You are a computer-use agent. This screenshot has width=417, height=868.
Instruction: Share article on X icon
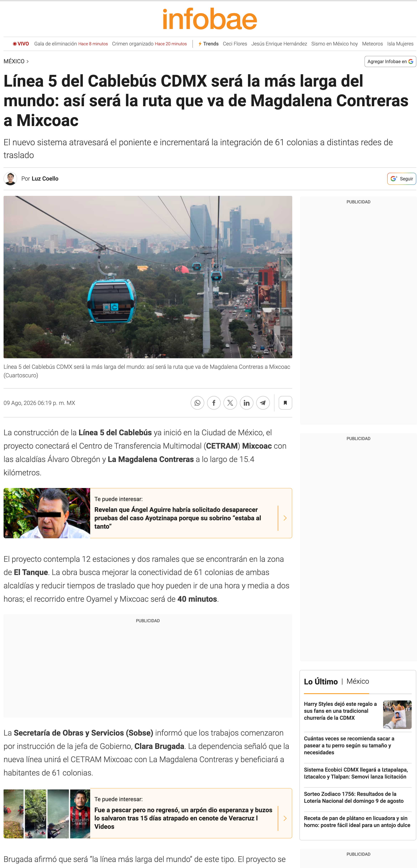pyautogui.click(x=230, y=403)
